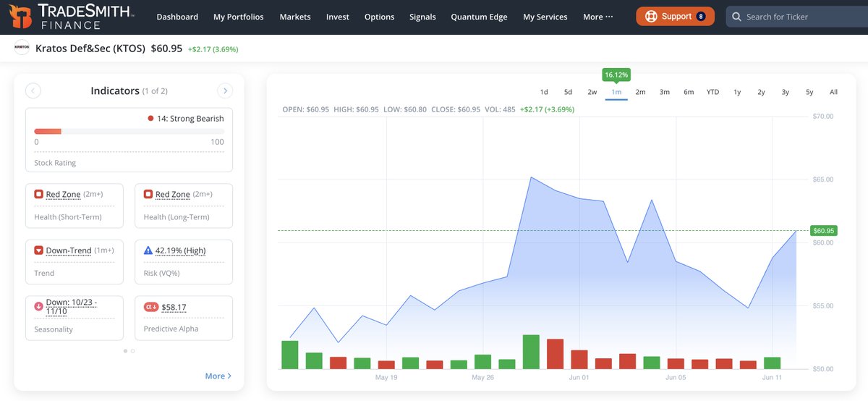Viewport: 868px width, 401px height.
Task: Click the Indicators panel heading
Action: click(x=115, y=90)
